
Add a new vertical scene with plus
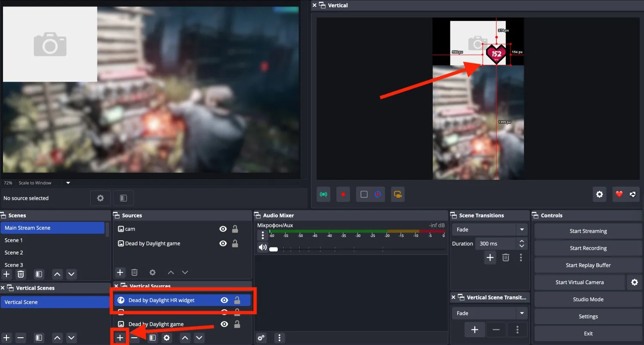(6, 338)
